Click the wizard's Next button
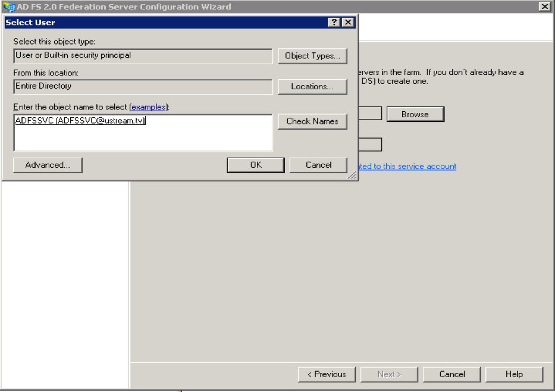555x392 pixels. tap(389, 374)
